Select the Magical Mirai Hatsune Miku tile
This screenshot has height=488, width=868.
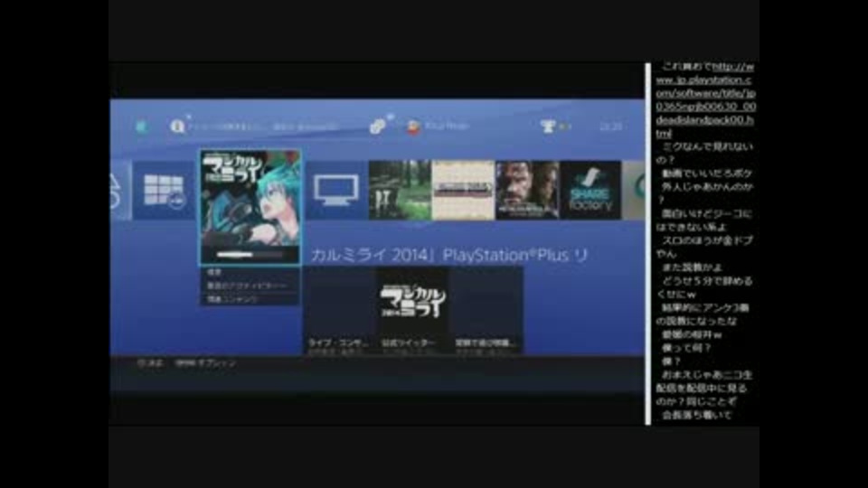(250, 206)
